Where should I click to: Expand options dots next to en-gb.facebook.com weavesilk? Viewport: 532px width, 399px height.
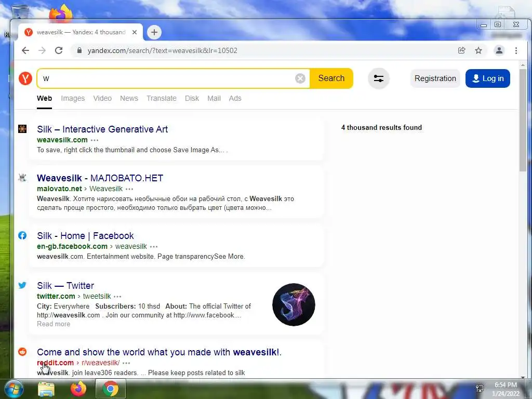pyautogui.click(x=154, y=247)
